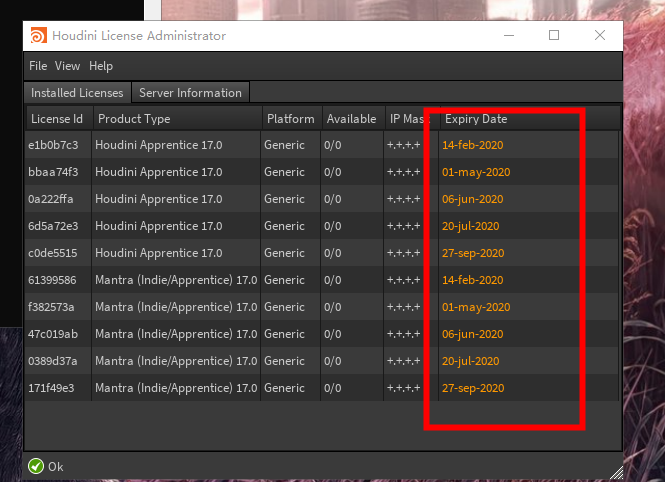Open the File menu
The height and width of the screenshot is (482, 665).
click(38, 66)
